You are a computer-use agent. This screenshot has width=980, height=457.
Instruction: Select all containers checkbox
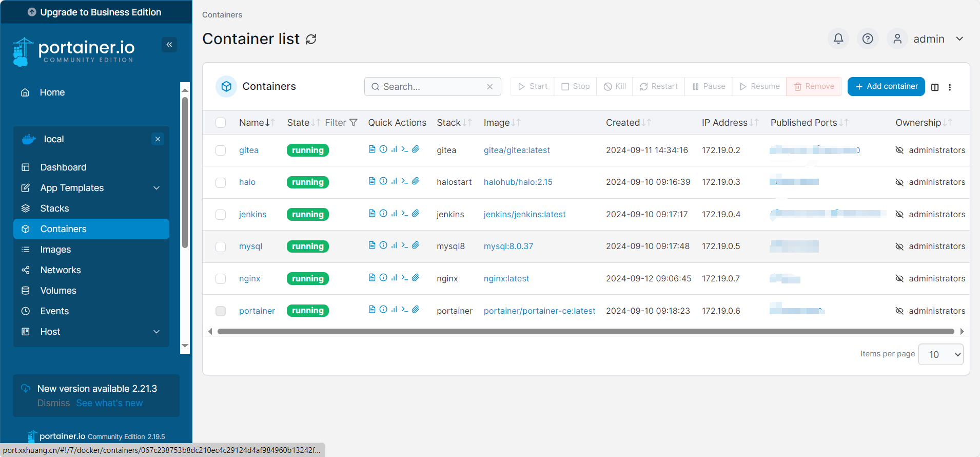click(x=221, y=123)
